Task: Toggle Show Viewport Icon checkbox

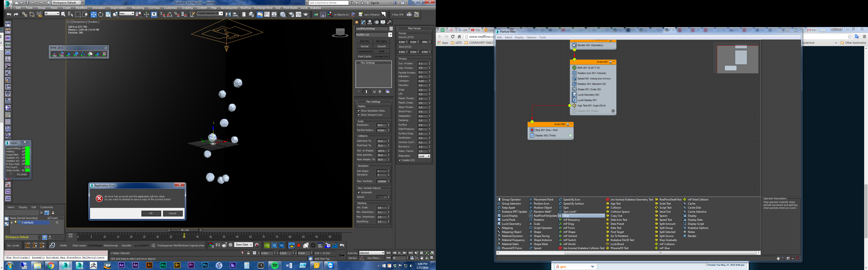Action: click(x=359, y=115)
